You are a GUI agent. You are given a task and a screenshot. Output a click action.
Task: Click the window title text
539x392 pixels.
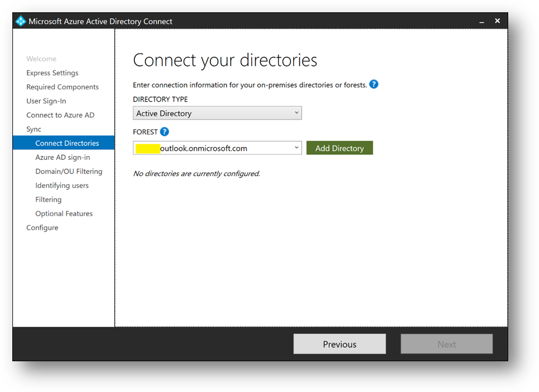point(100,21)
